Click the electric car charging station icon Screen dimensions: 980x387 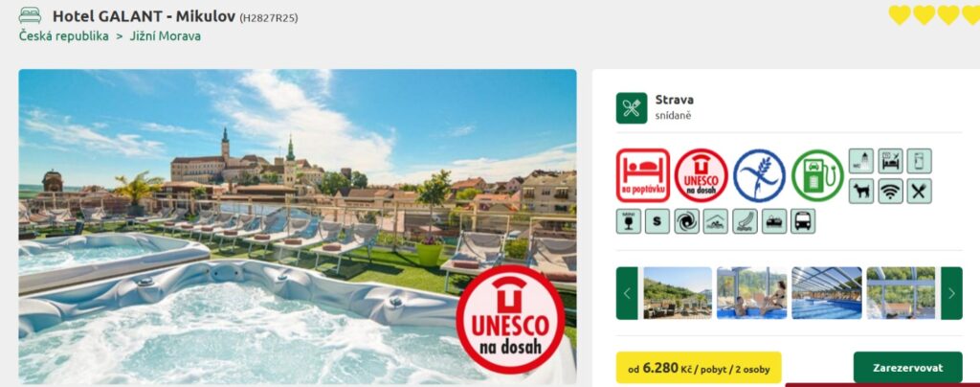[x=817, y=175]
